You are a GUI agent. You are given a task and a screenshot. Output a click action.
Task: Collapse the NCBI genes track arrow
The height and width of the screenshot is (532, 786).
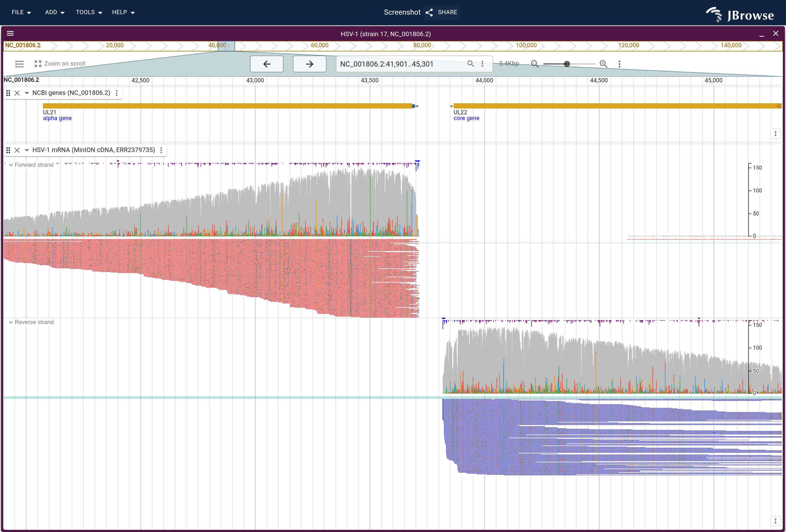tap(27, 93)
